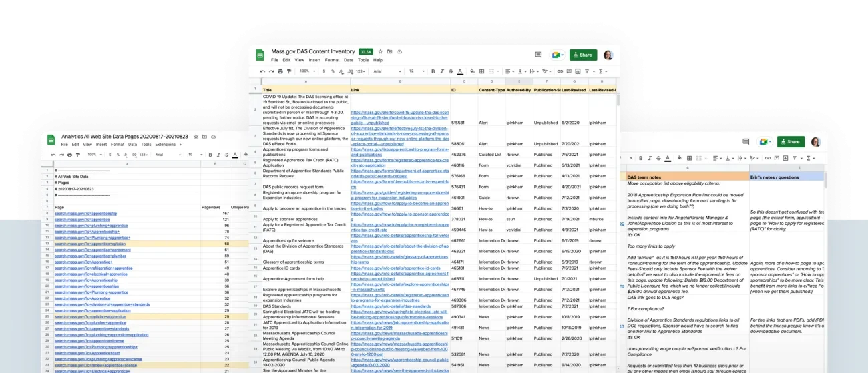Star the Analytics All Web Site Data document
This screenshot has width=868, height=373.
pos(196,137)
